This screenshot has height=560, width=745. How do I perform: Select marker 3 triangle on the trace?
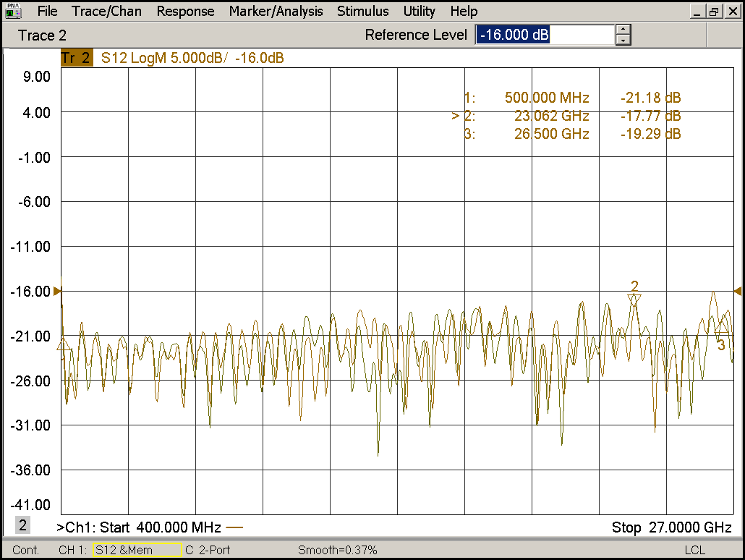721,327
